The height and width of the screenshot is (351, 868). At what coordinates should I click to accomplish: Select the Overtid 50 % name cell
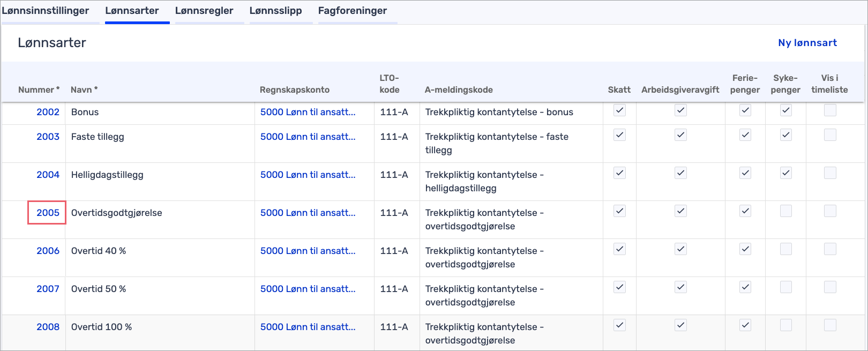160,295
